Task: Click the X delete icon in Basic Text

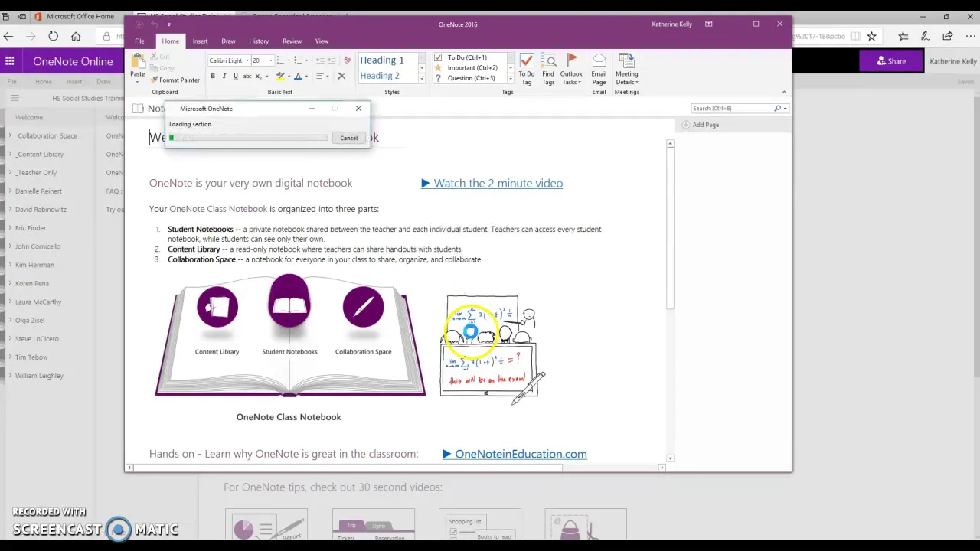Action: pos(341,76)
